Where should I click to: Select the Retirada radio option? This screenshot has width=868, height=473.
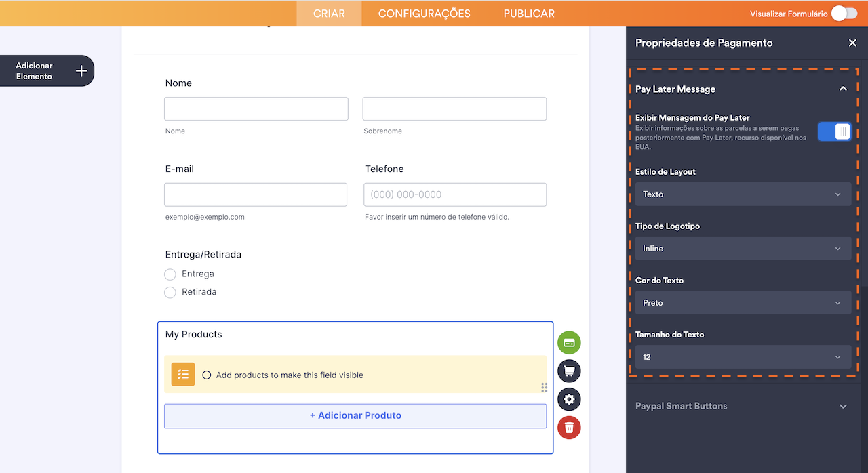(170, 291)
